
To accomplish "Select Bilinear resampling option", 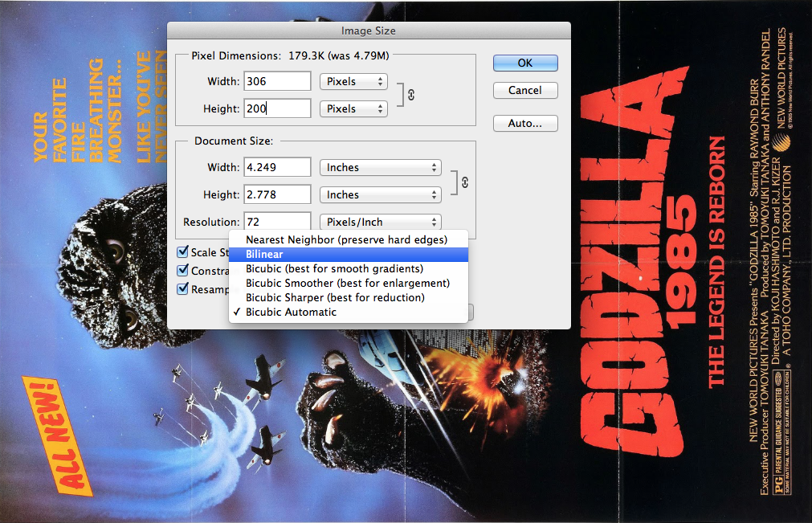I will click(x=349, y=254).
